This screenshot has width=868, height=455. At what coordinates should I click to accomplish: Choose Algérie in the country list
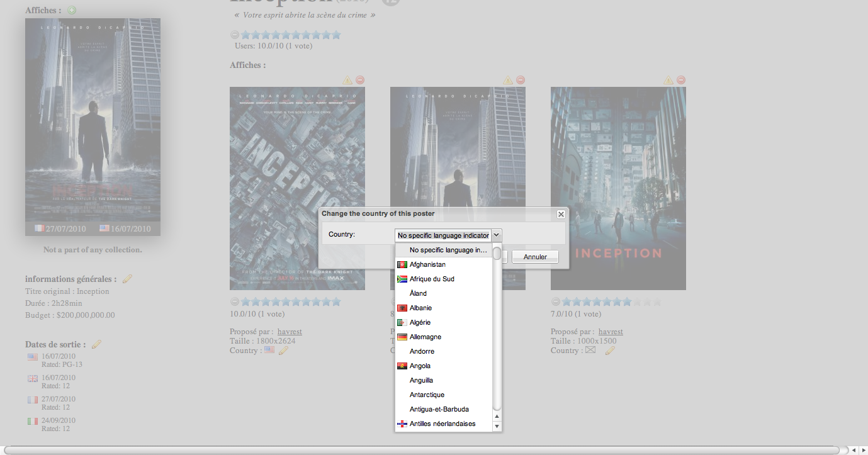point(443,322)
